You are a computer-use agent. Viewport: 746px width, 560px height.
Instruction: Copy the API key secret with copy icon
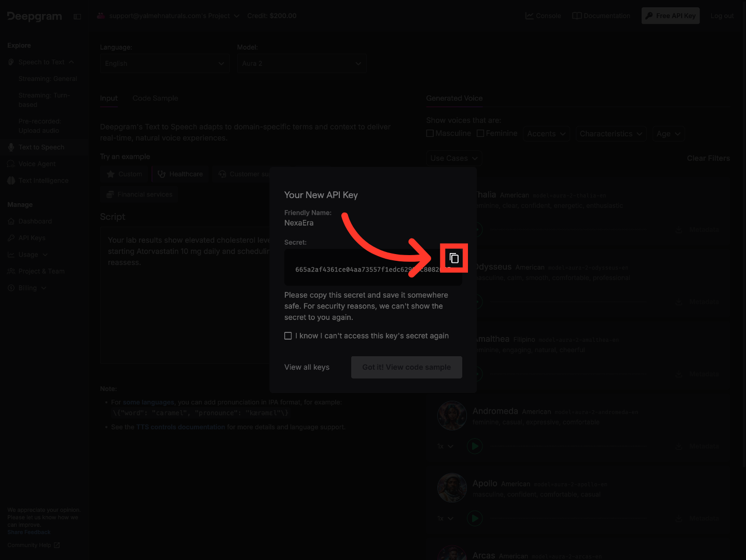(454, 258)
